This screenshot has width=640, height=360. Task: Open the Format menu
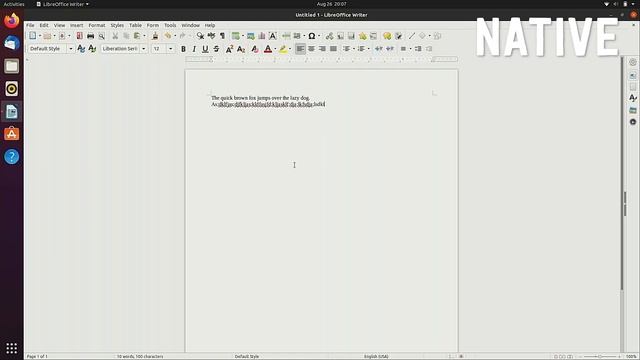click(97, 25)
